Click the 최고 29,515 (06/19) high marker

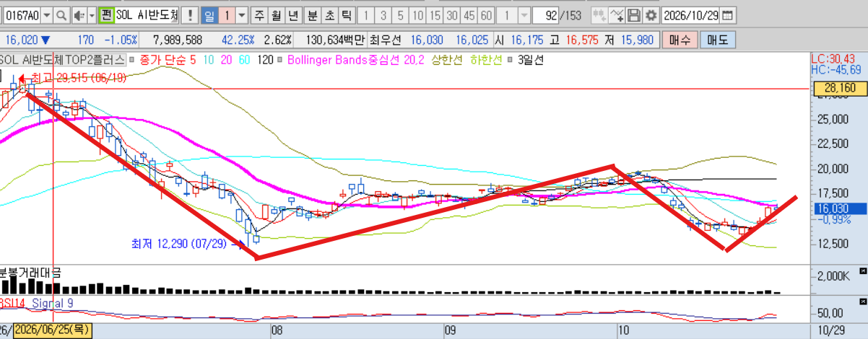pos(78,77)
